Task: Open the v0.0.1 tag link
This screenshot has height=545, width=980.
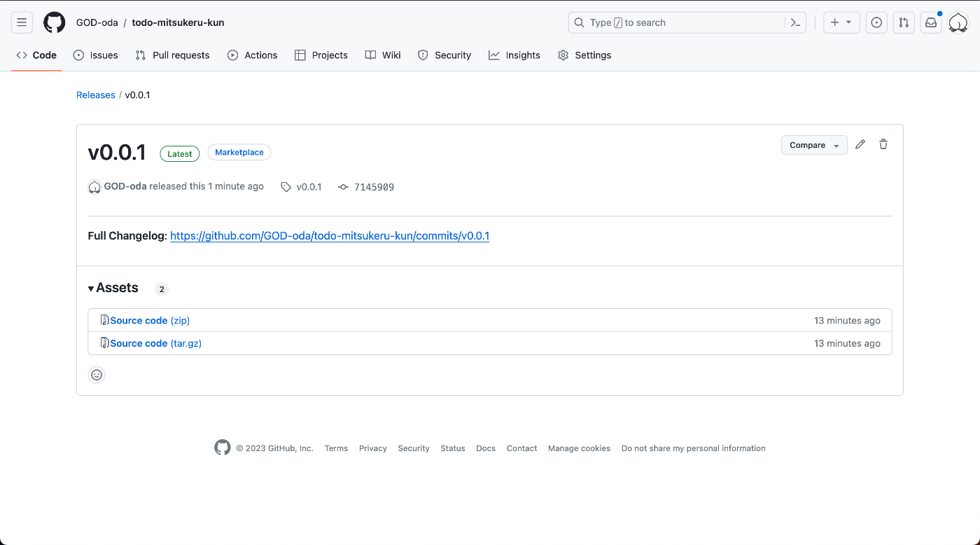Action: [x=301, y=187]
